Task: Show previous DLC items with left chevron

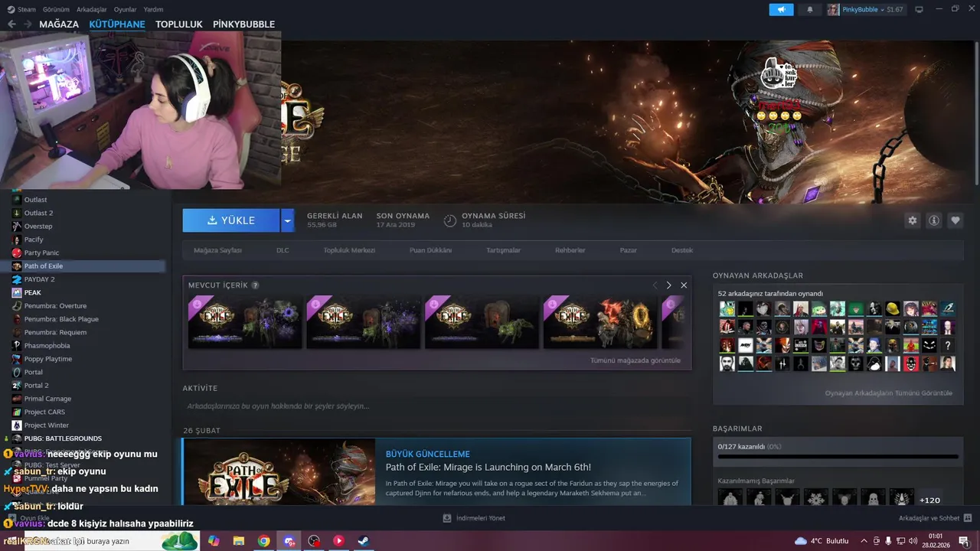Action: click(655, 285)
